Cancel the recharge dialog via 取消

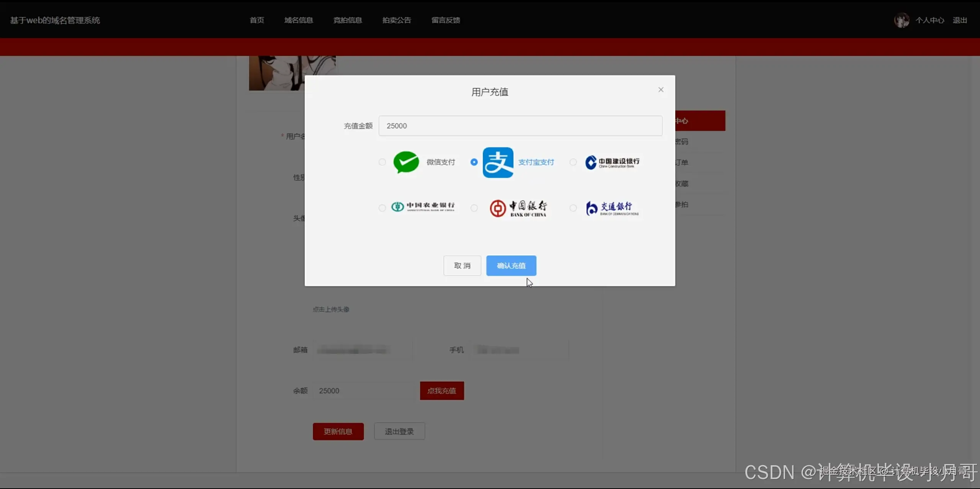pyautogui.click(x=462, y=265)
